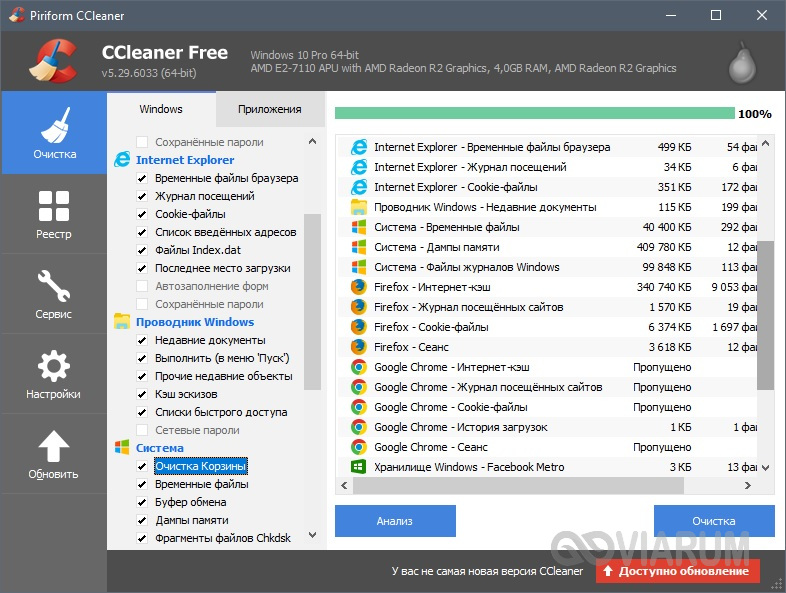Click the checklist vertical scrollbar thumb
This screenshot has height=593, width=786.
pyautogui.click(x=312, y=302)
